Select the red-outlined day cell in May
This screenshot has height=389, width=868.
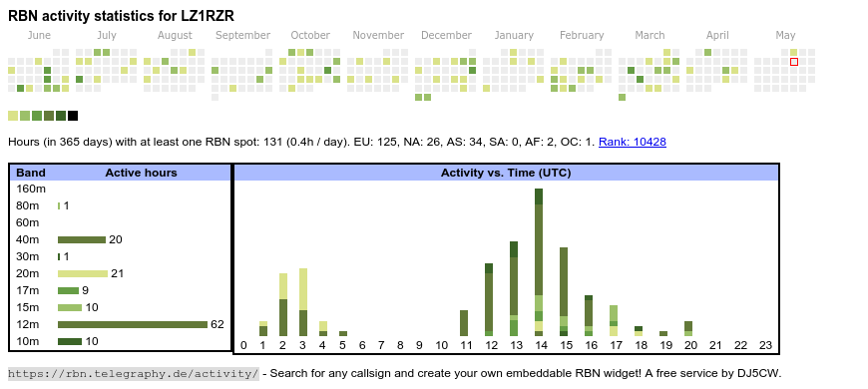[x=794, y=62]
